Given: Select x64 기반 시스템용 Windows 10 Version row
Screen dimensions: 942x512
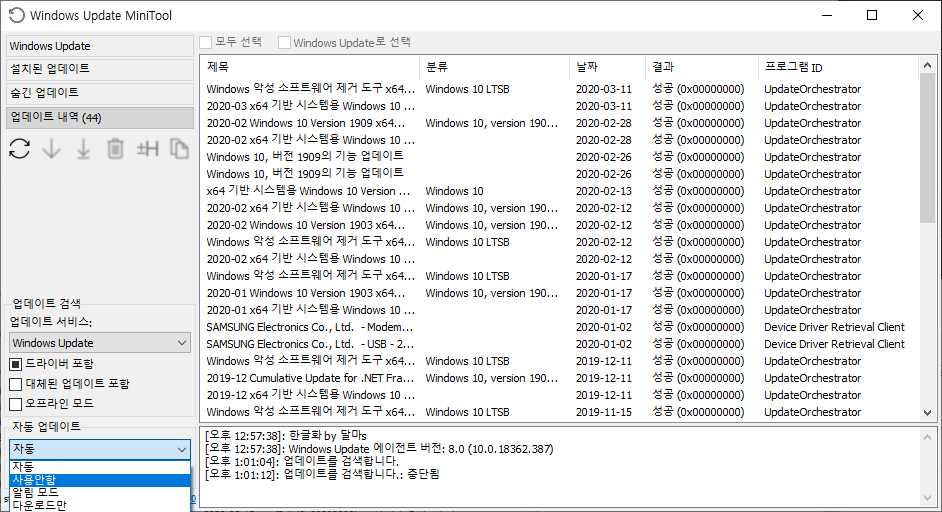Looking at the screenshot, I should (x=559, y=191).
